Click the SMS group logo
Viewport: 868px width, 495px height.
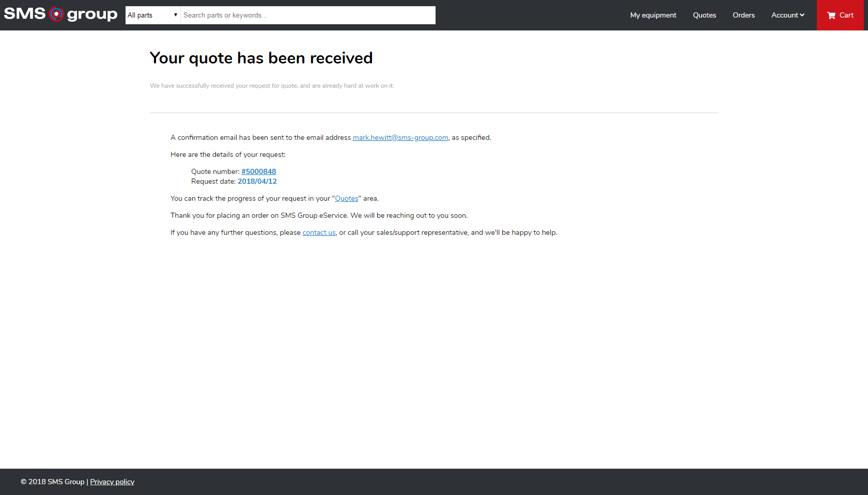(60, 14)
